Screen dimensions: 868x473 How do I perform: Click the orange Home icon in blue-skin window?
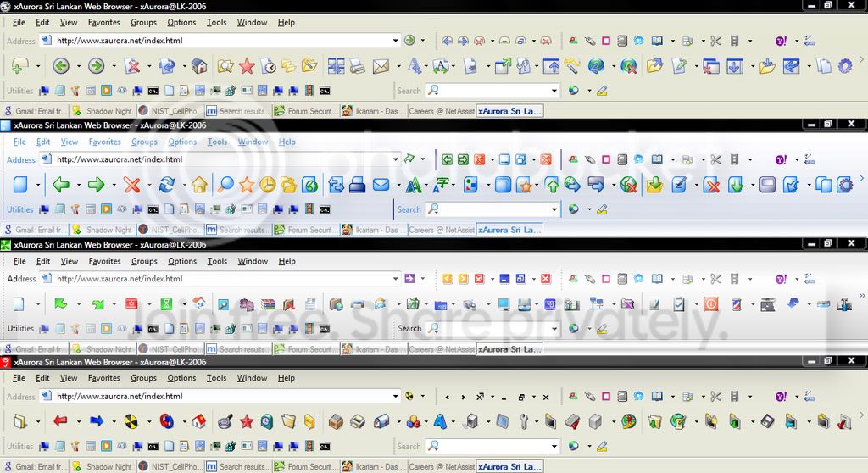[x=199, y=185]
